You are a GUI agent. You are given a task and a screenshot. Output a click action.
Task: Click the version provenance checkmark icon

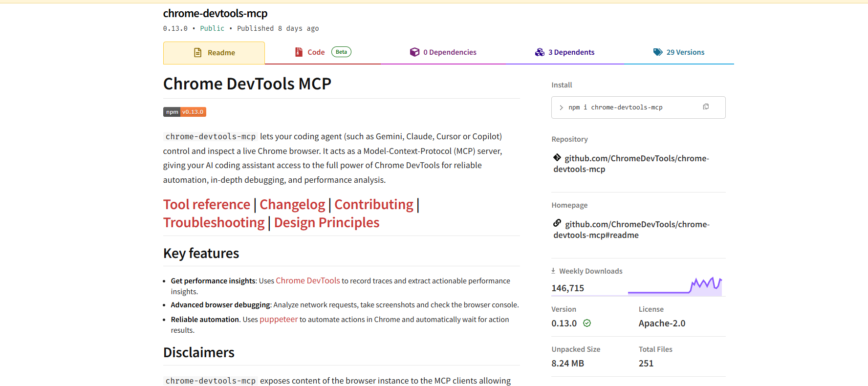587,323
